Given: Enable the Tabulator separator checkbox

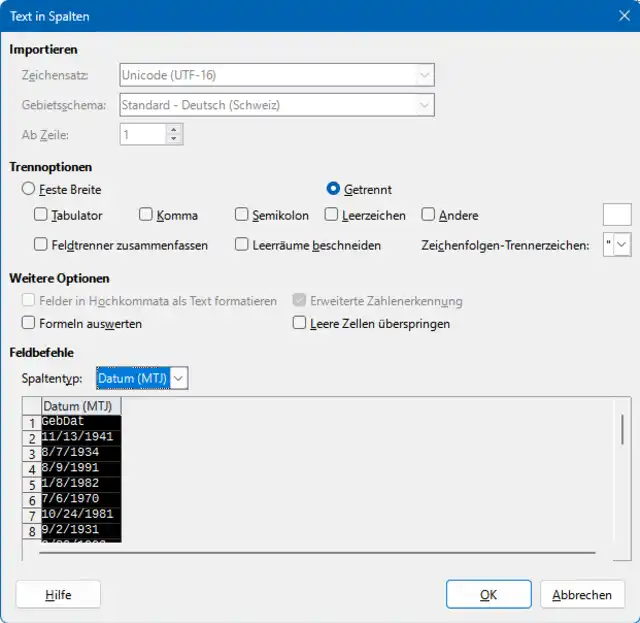Looking at the screenshot, I should [41, 215].
